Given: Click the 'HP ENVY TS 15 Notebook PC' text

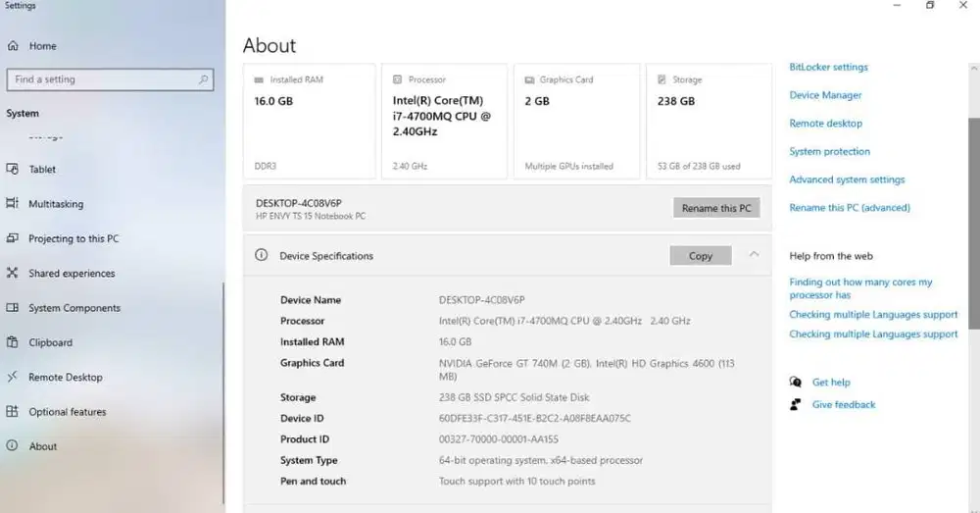Looking at the screenshot, I should 311,216.
